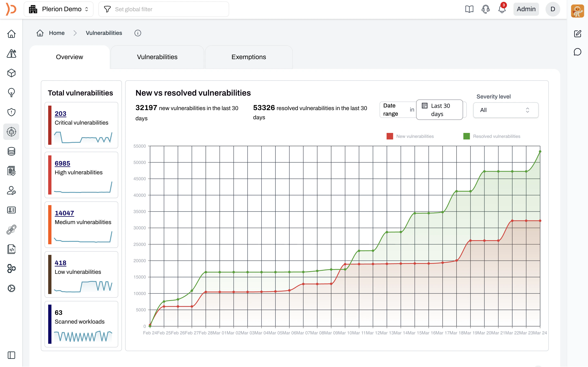This screenshot has width=588, height=367.
Task: Click the headset support icon in the top bar
Action: pyautogui.click(x=485, y=9)
